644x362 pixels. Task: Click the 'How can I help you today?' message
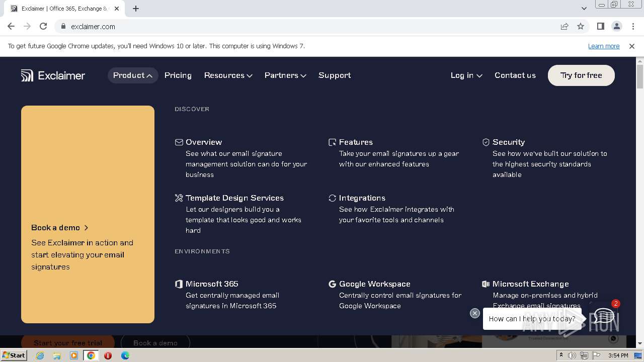click(x=532, y=319)
